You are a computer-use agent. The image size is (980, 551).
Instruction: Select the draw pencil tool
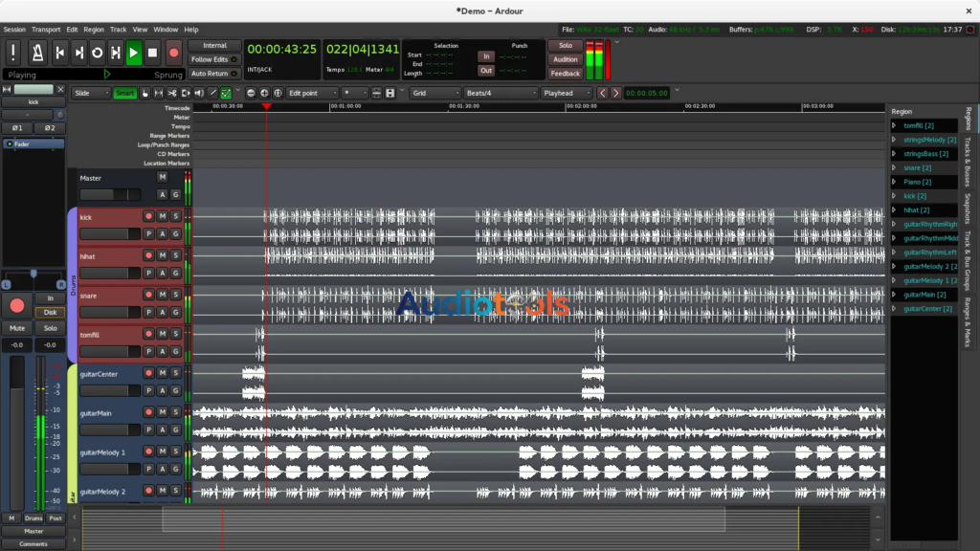(x=212, y=93)
